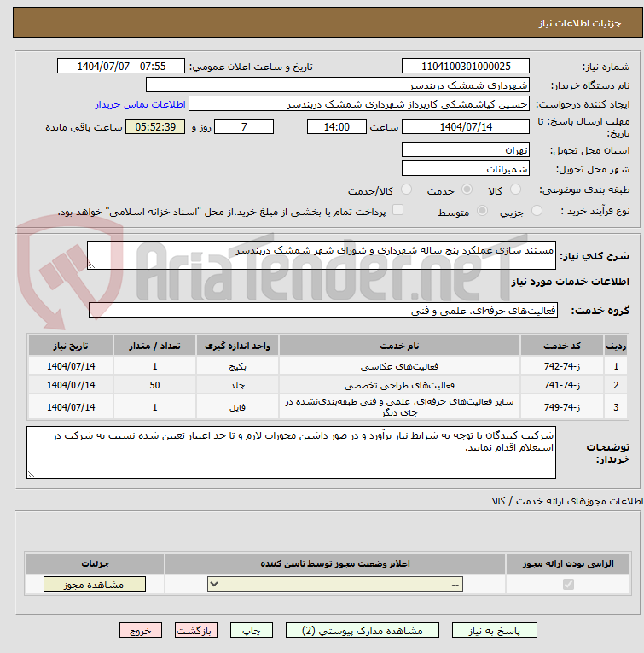Click the response deadline date field 1404/07/14
644x653 pixels.
click(x=466, y=126)
